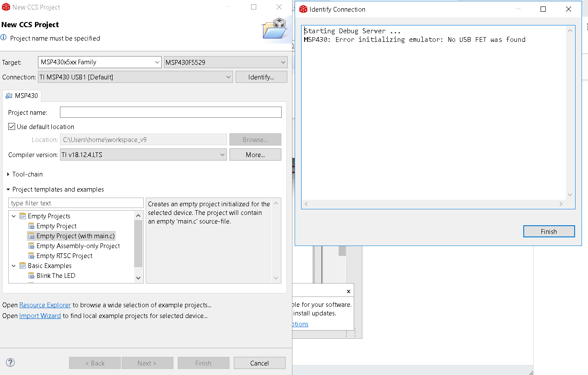Click the Empty Projects folder icon

pyautogui.click(x=22, y=216)
